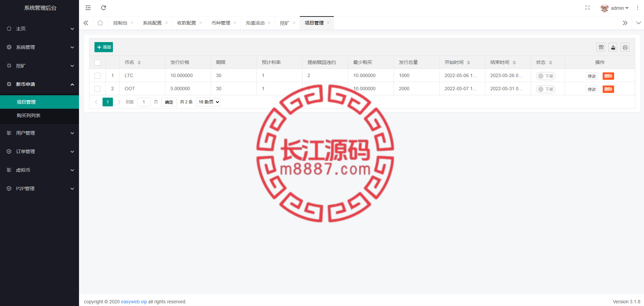Screen dimensions: 644x306
Task: Open the column filter grid icon
Action: click(x=601, y=47)
